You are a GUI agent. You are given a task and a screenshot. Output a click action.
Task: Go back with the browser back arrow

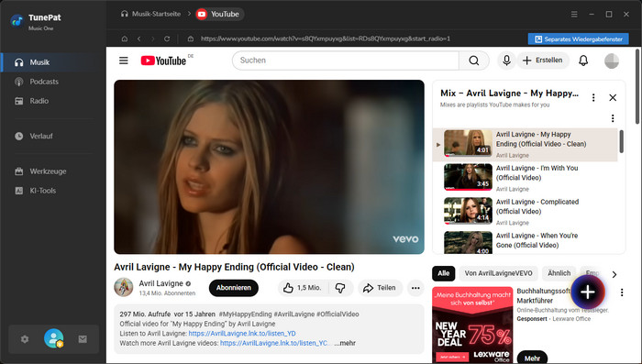pyautogui.click(x=138, y=39)
